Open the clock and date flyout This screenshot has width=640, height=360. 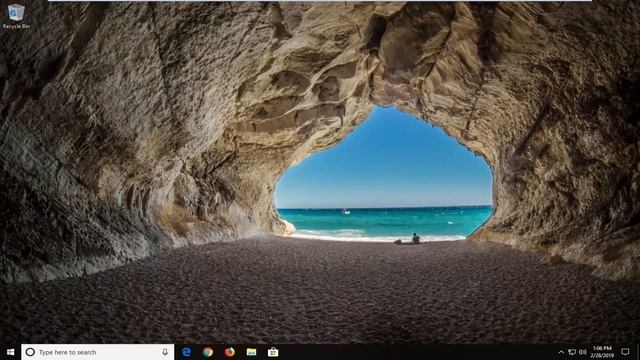click(x=602, y=352)
